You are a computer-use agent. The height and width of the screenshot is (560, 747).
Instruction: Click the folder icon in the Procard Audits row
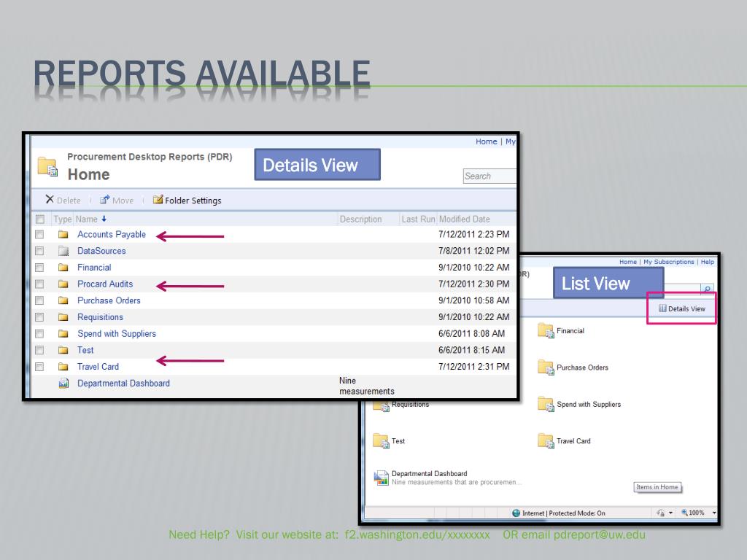pos(63,284)
